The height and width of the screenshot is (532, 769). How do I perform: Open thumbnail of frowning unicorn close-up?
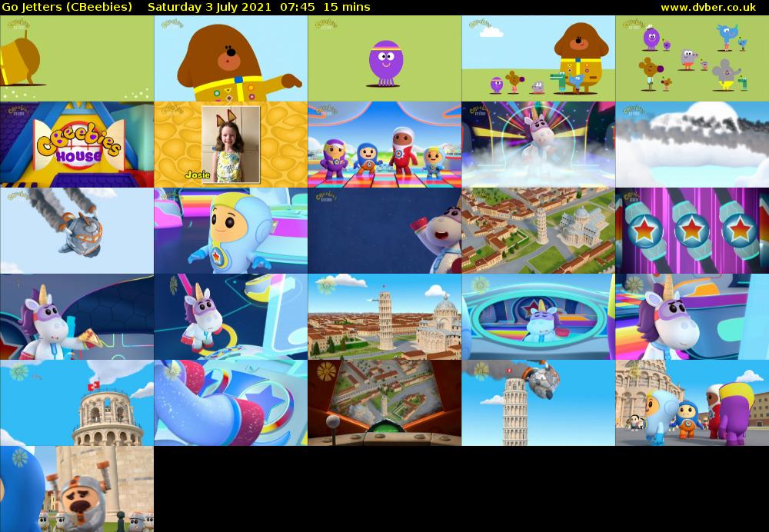click(692, 317)
